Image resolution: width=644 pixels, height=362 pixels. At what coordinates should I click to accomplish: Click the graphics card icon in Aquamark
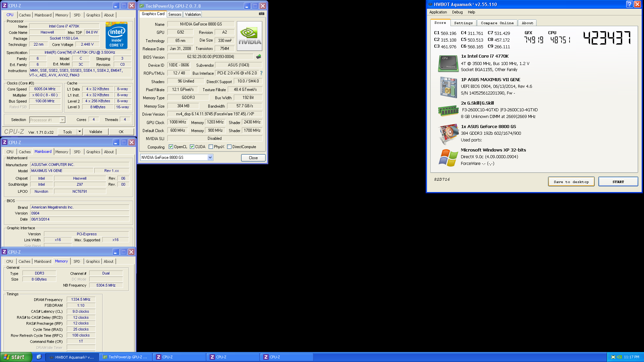[448, 134]
